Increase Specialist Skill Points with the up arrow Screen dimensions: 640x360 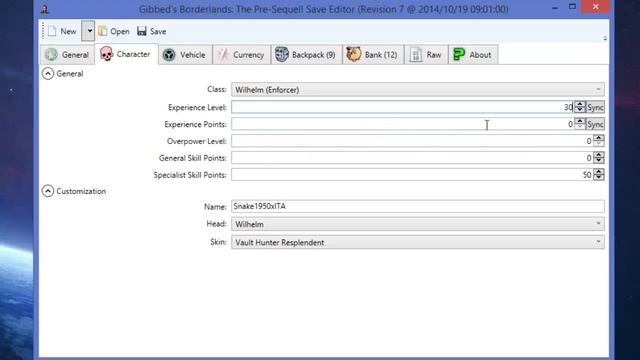coord(599,171)
